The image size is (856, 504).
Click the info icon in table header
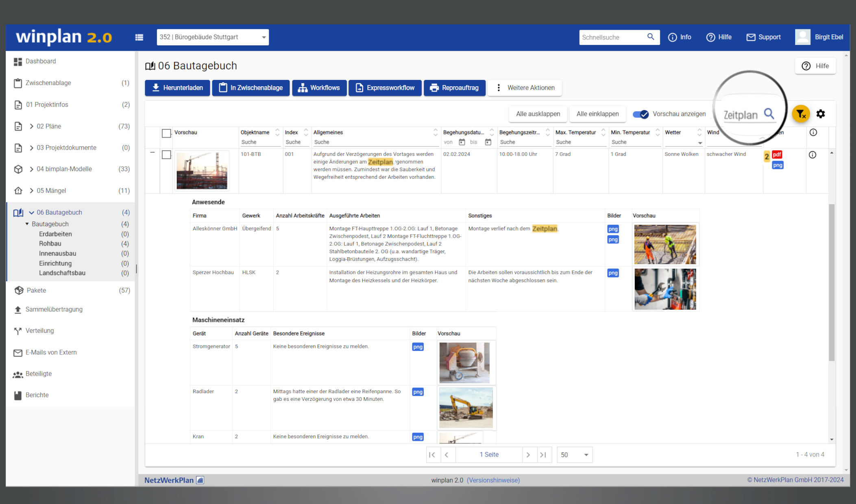pyautogui.click(x=813, y=133)
